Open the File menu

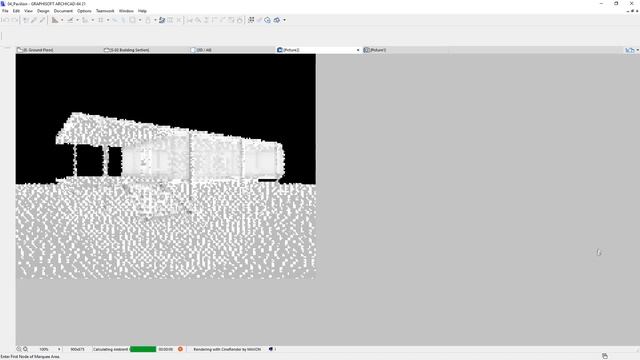tap(5, 11)
